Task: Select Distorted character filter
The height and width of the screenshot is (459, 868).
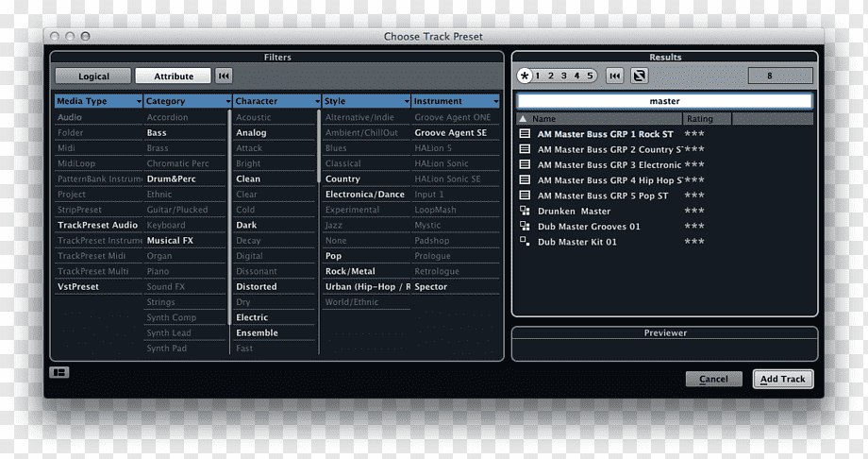Action: tap(257, 286)
